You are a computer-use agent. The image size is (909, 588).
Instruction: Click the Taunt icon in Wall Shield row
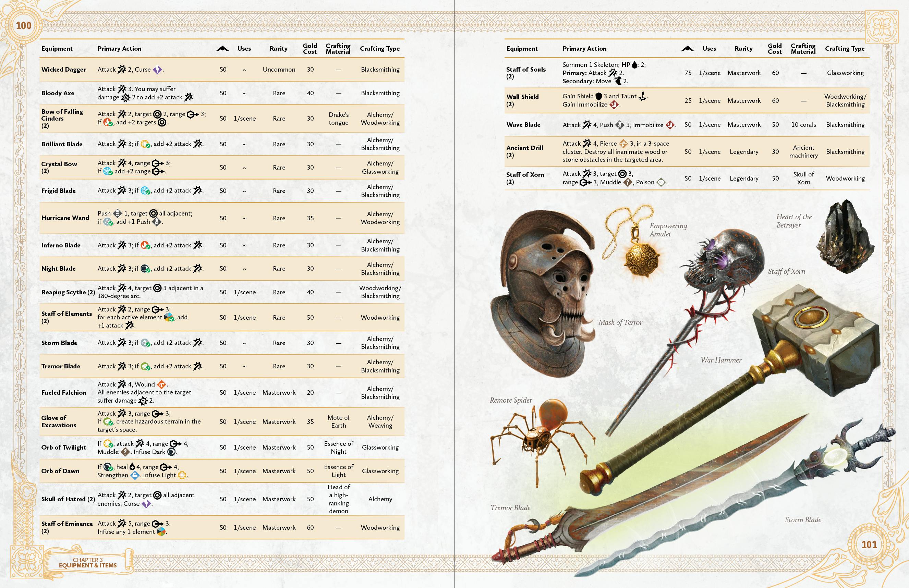(x=643, y=96)
